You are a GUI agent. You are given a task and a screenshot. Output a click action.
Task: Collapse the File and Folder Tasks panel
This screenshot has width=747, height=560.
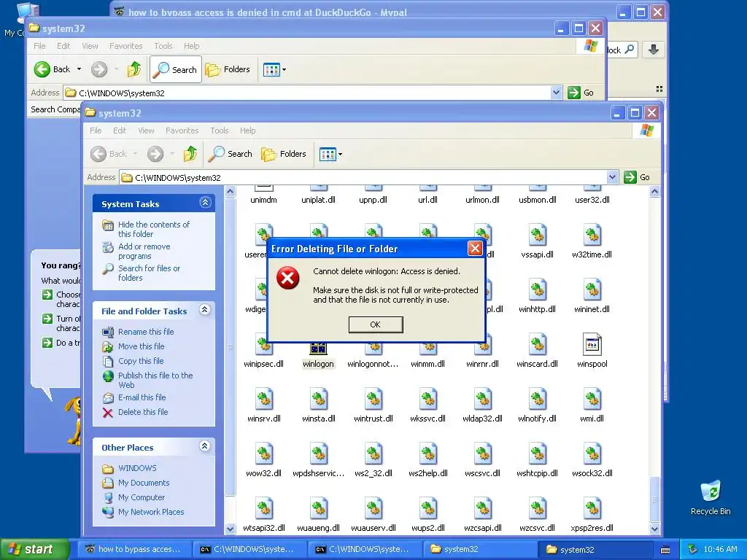205,310
